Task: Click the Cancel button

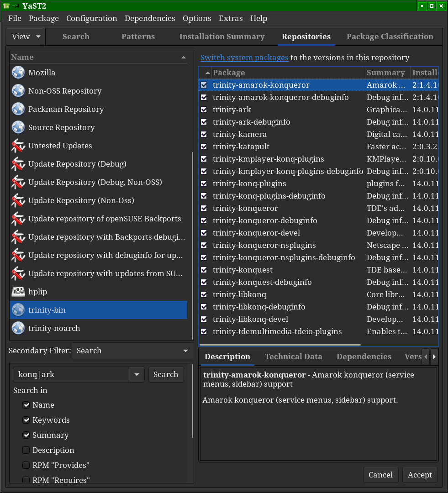Action: pos(381,475)
